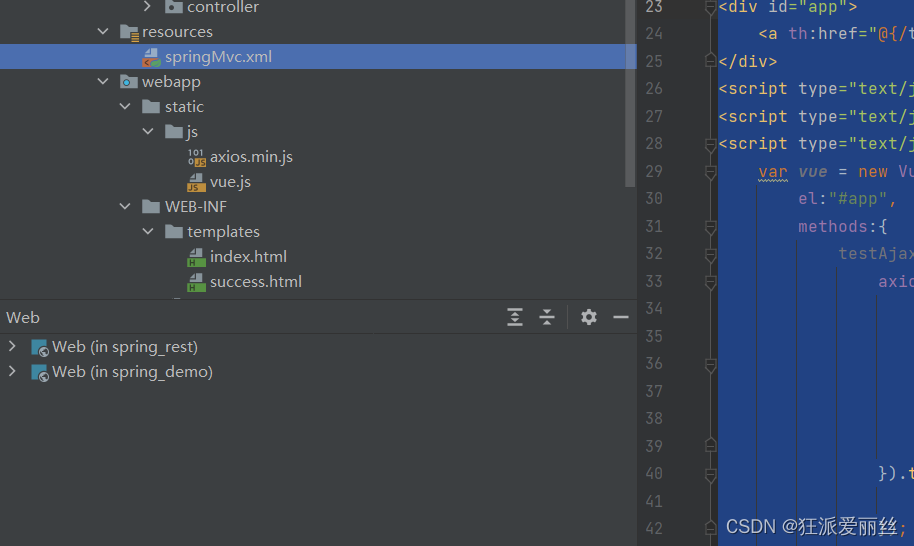Hide the Web panel with the minimize dash

pyautogui.click(x=621, y=317)
